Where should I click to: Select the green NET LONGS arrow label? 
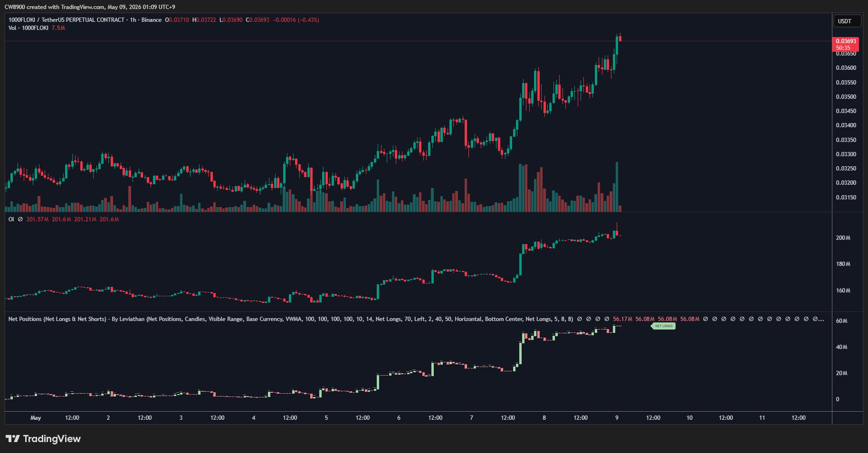[663, 326]
